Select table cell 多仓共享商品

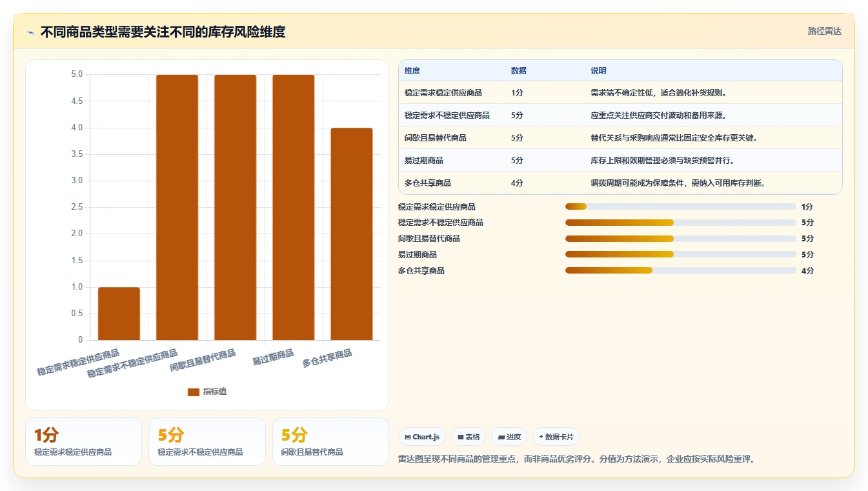[x=428, y=183]
